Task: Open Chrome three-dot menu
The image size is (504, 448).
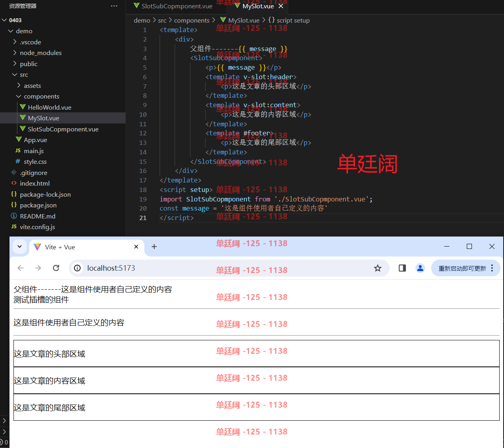Action: (x=492, y=268)
